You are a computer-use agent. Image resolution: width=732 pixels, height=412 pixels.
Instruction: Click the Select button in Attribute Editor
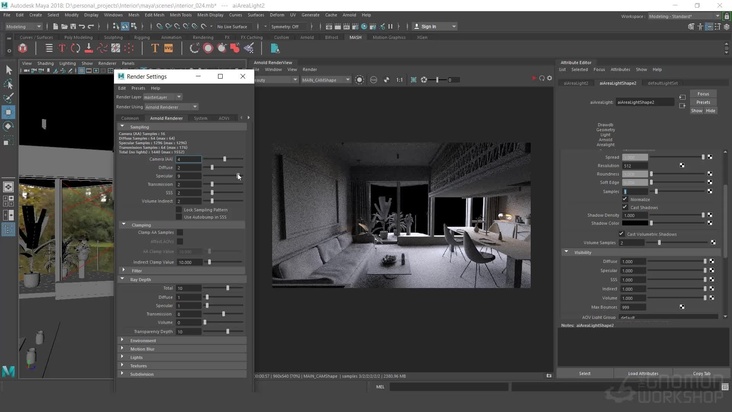584,373
